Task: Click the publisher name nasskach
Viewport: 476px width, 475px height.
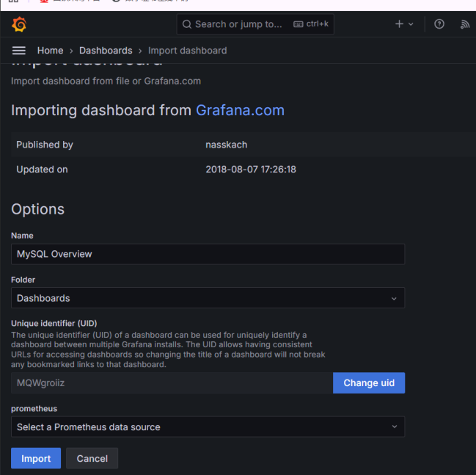Action: (x=227, y=145)
